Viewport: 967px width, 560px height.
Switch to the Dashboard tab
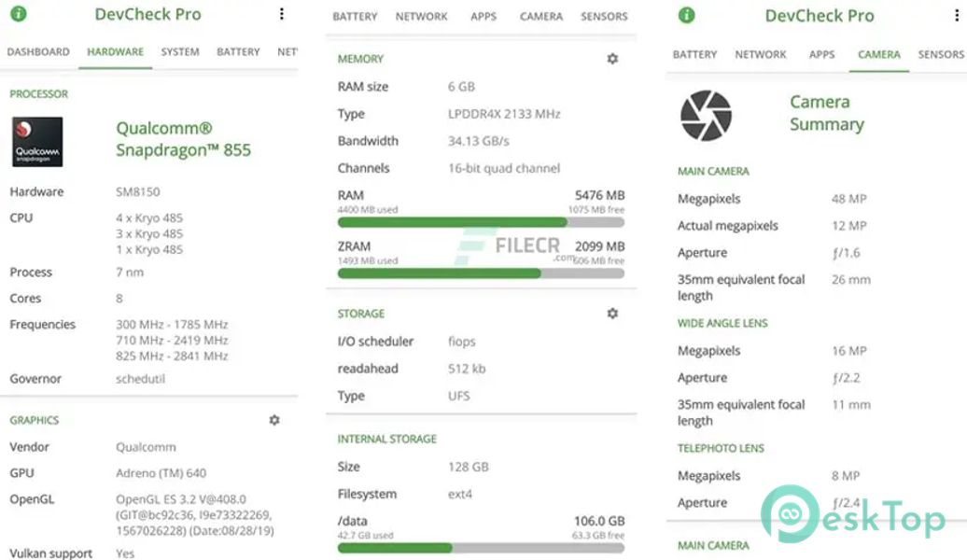[38, 52]
